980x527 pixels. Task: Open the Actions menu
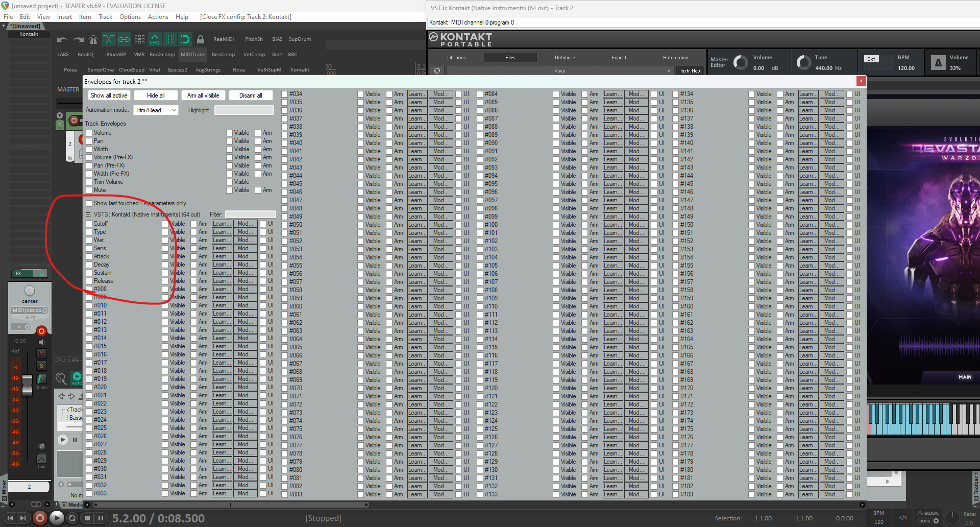pyautogui.click(x=158, y=17)
